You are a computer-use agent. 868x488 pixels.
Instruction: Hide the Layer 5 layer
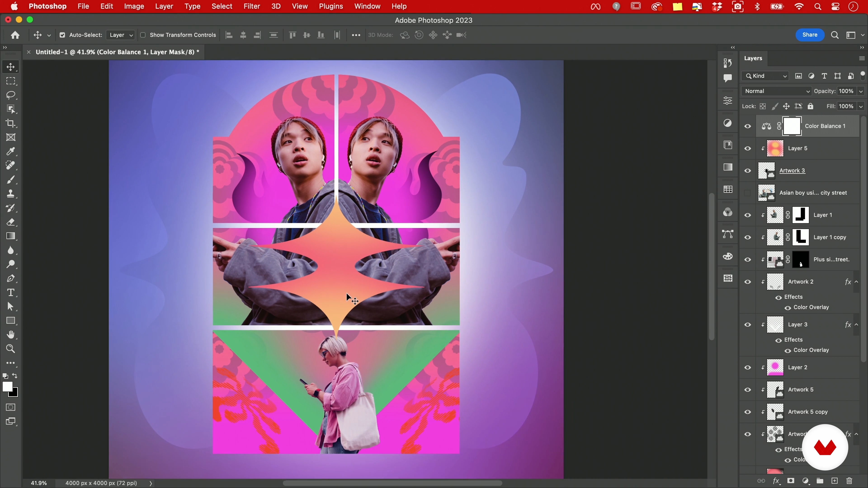[x=748, y=148]
